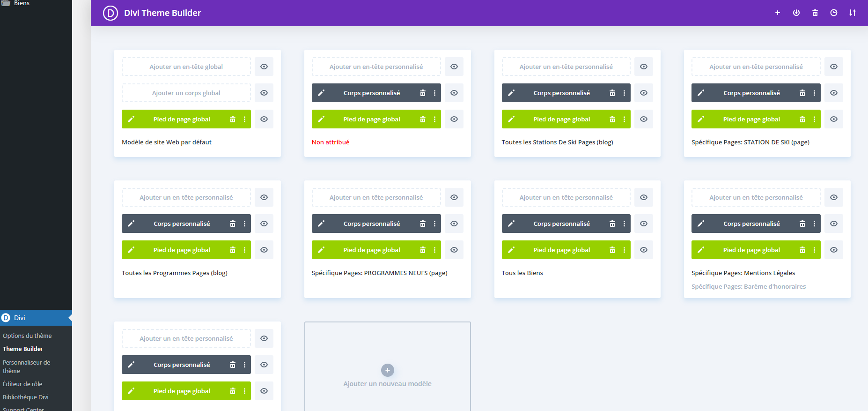This screenshot has height=411, width=868.
Task: Click the plus icon in Theme Builder header
Action: click(x=778, y=13)
